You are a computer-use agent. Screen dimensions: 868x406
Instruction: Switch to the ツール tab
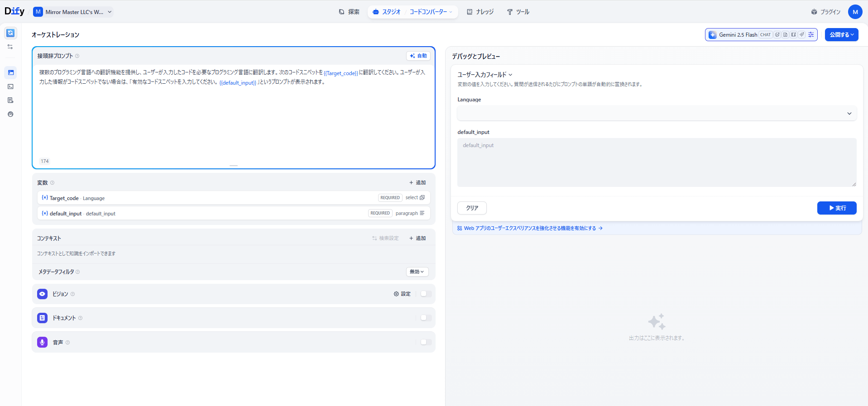pos(518,12)
